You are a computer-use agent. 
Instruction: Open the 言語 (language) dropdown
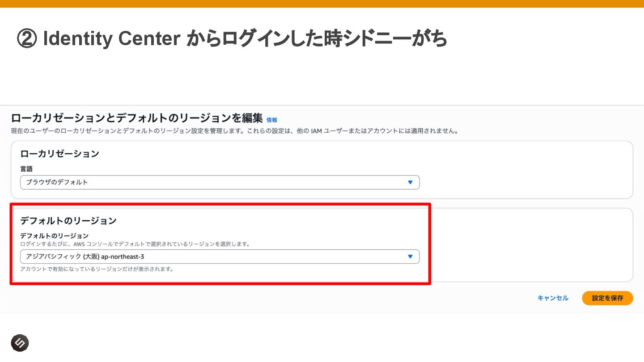pos(220,182)
